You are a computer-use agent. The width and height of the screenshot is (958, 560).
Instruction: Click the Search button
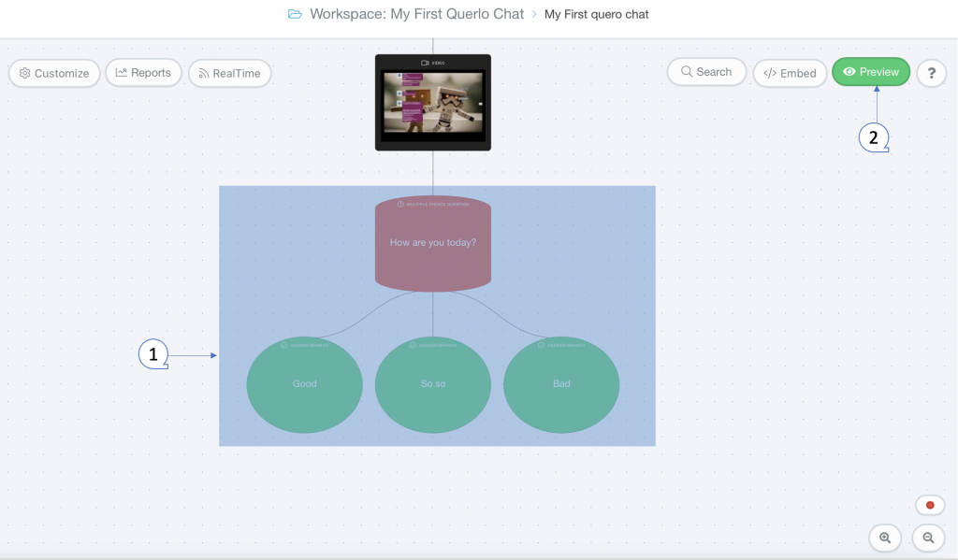pos(706,71)
